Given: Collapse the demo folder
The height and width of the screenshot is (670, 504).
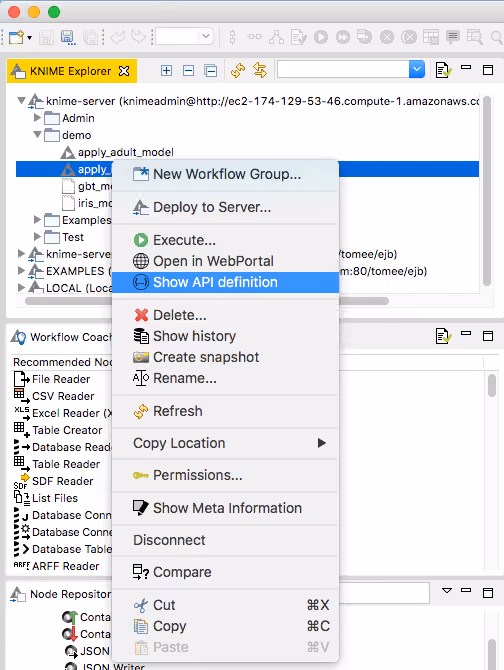Looking at the screenshot, I should (38, 135).
